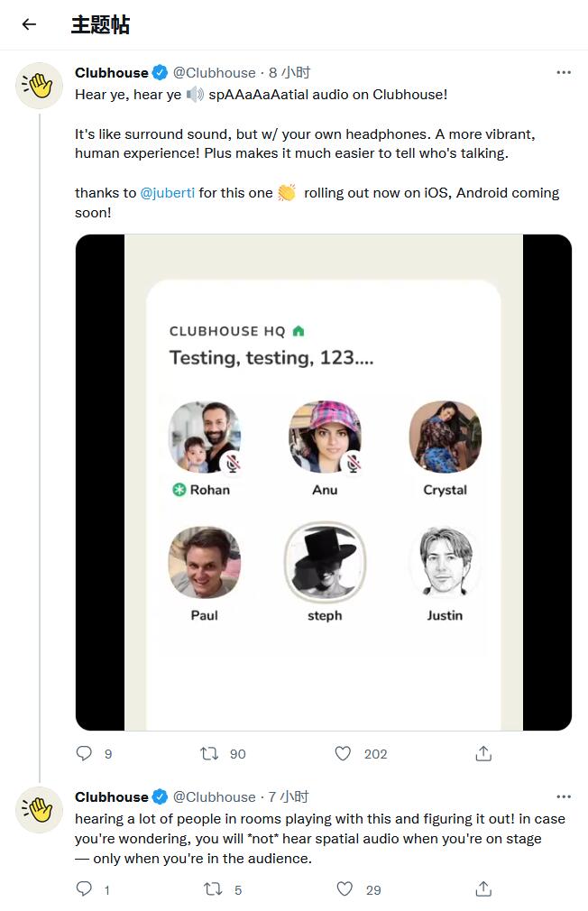Retweet the second tweet with 5 retweets
This screenshot has width=588, height=911.
pyautogui.click(x=213, y=889)
